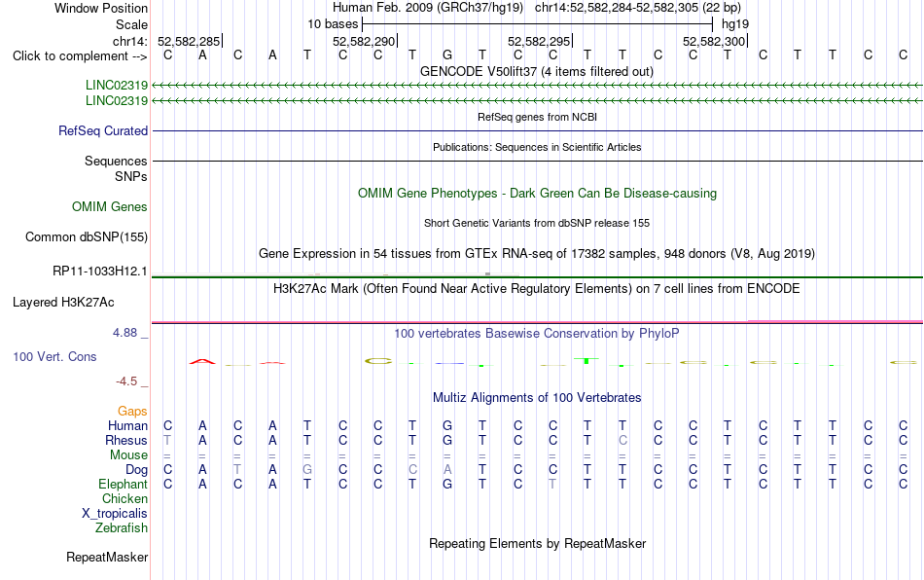The width and height of the screenshot is (924, 580).
Task: Open the RefSeq Curated track label
Action: click(103, 130)
